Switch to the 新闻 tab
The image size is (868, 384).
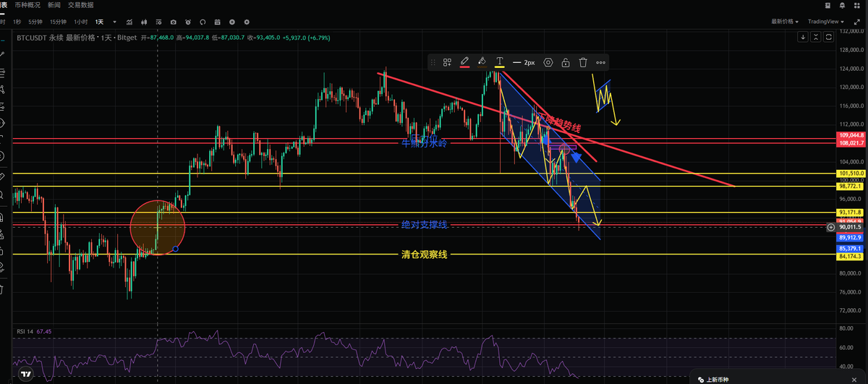(x=54, y=5)
